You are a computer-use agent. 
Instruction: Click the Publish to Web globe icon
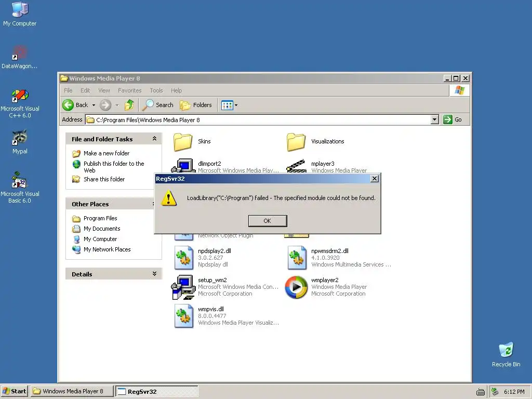(x=76, y=164)
